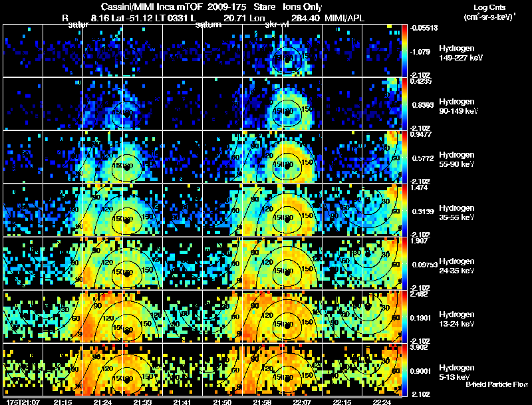Click the 'Hydrogen 90-149 keV' row label

pos(459,106)
